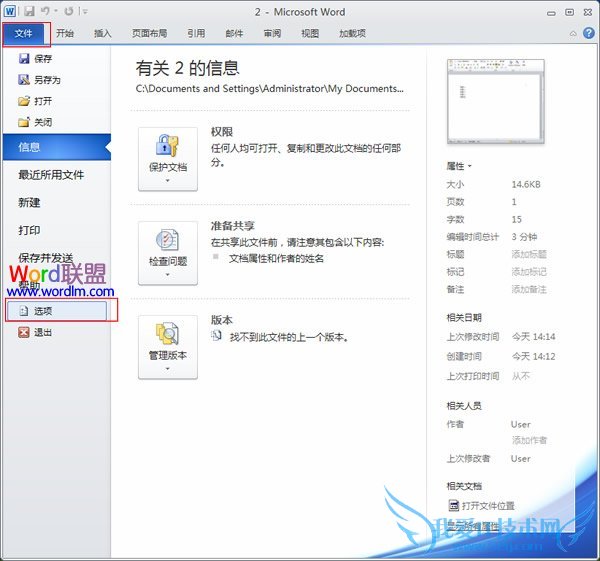Click the 3 分钟 editing time value
The width and height of the screenshot is (600, 561).
[x=524, y=237]
